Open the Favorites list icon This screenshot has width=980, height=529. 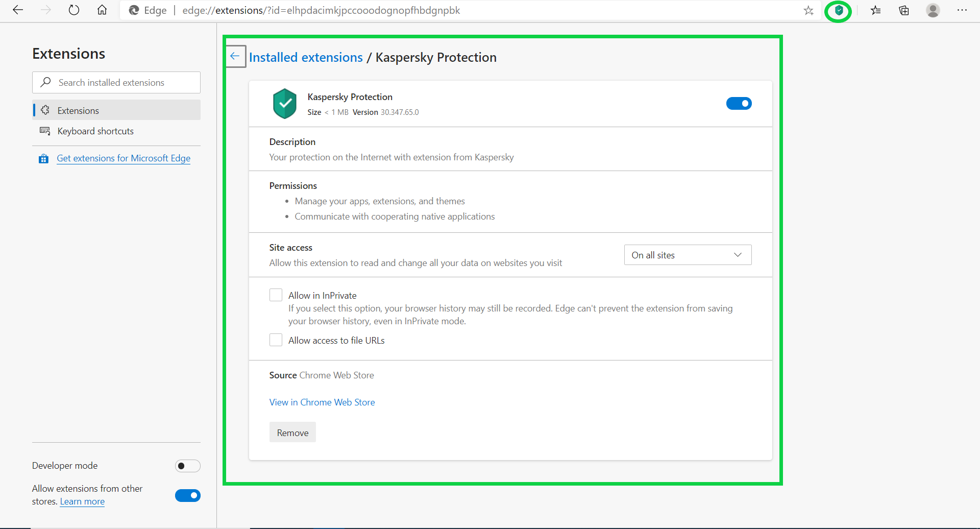[x=876, y=11]
